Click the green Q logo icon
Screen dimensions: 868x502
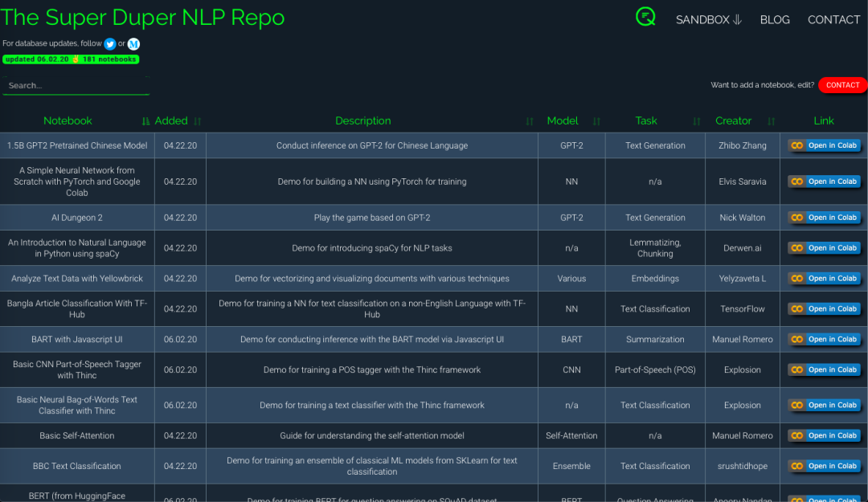coord(645,17)
